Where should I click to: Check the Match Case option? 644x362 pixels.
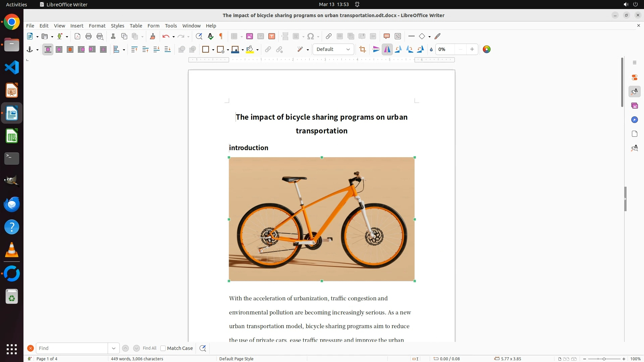pyautogui.click(x=163, y=348)
